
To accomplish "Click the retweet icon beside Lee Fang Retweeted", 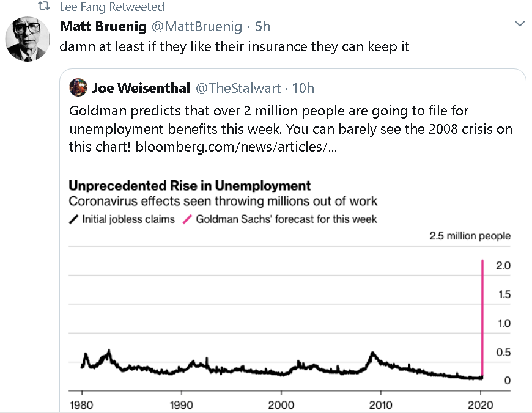I will coord(44,5).
